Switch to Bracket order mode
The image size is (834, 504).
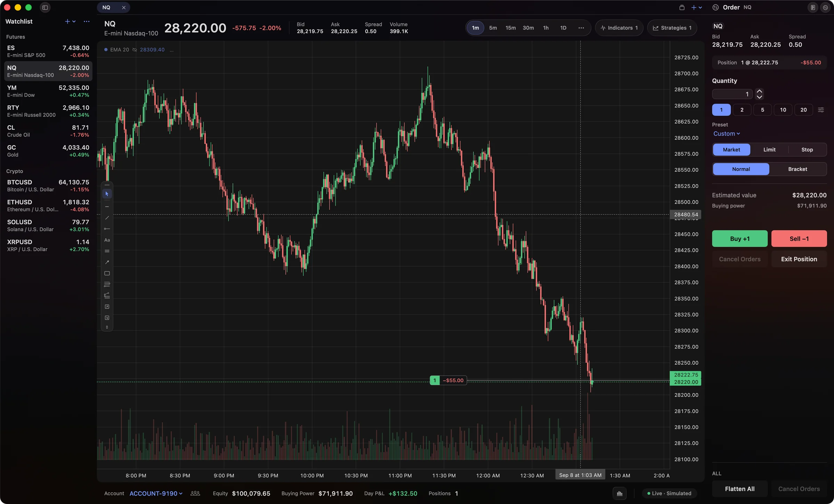click(798, 169)
